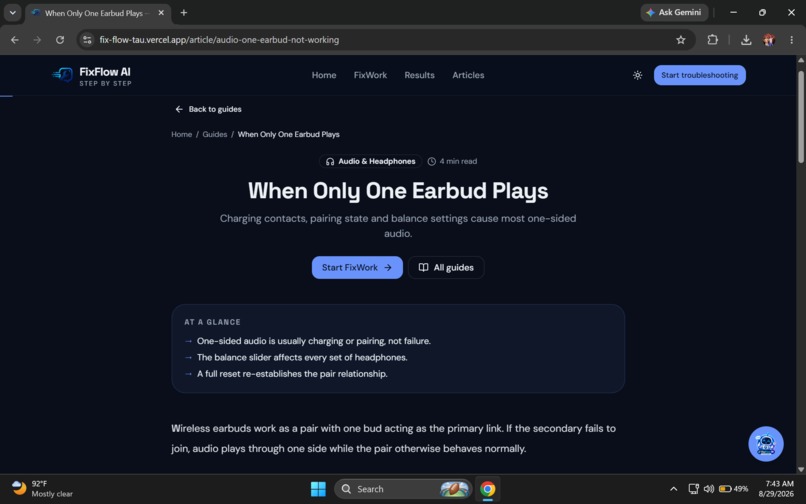Click the Audio & Headphones category tag
The width and height of the screenshot is (806, 504).
370,161
